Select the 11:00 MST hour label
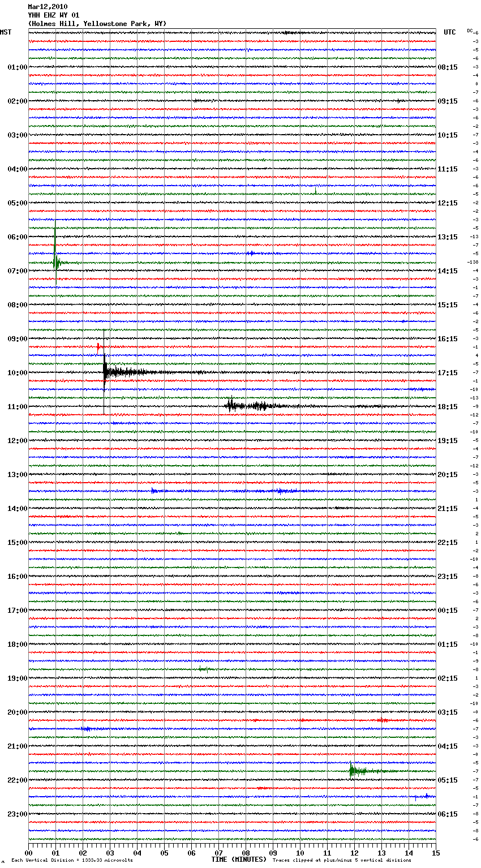The width and height of the screenshot is (481, 868). pos(18,407)
